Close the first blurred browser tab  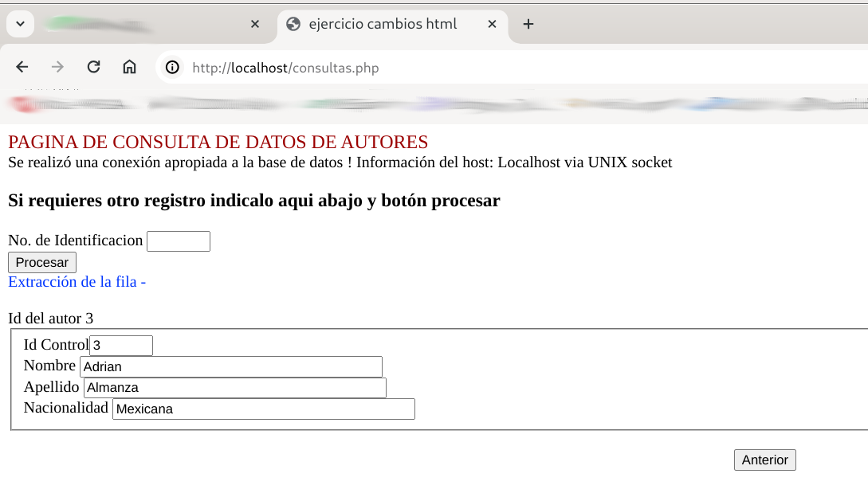click(x=255, y=24)
